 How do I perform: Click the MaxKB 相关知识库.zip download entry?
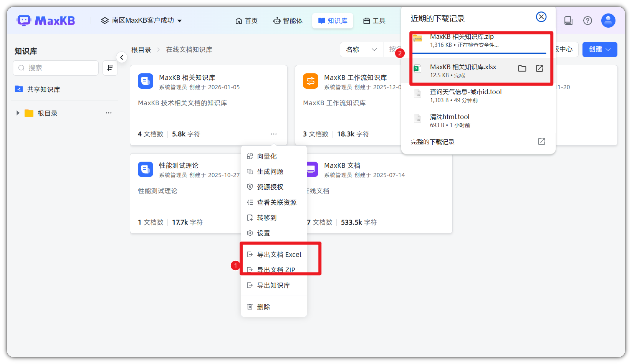(x=478, y=41)
